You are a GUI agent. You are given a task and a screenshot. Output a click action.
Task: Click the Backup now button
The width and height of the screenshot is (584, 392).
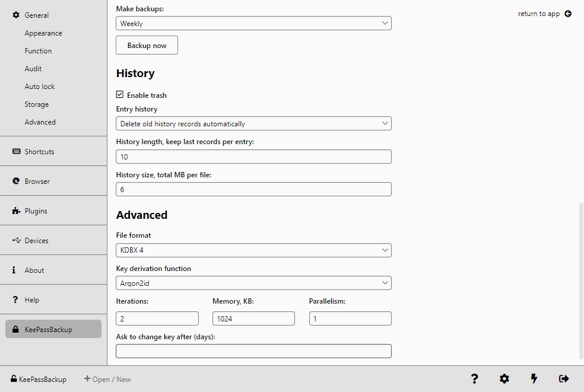[147, 45]
